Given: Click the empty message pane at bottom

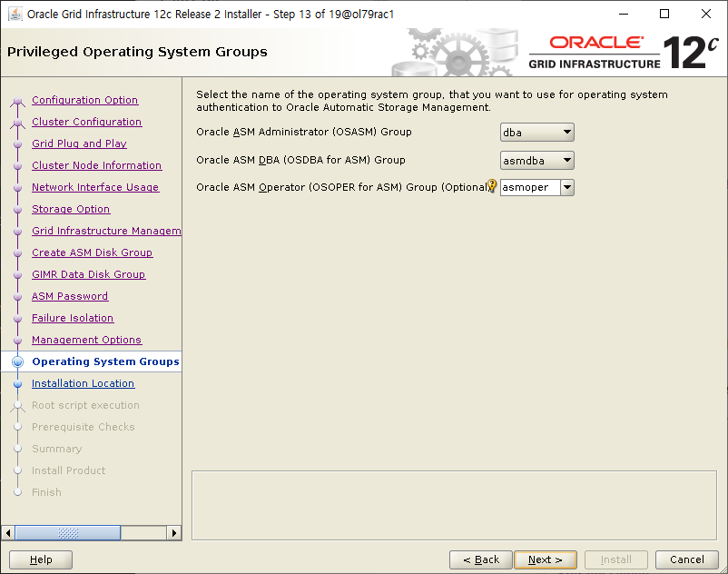Looking at the screenshot, I should pos(454,506).
